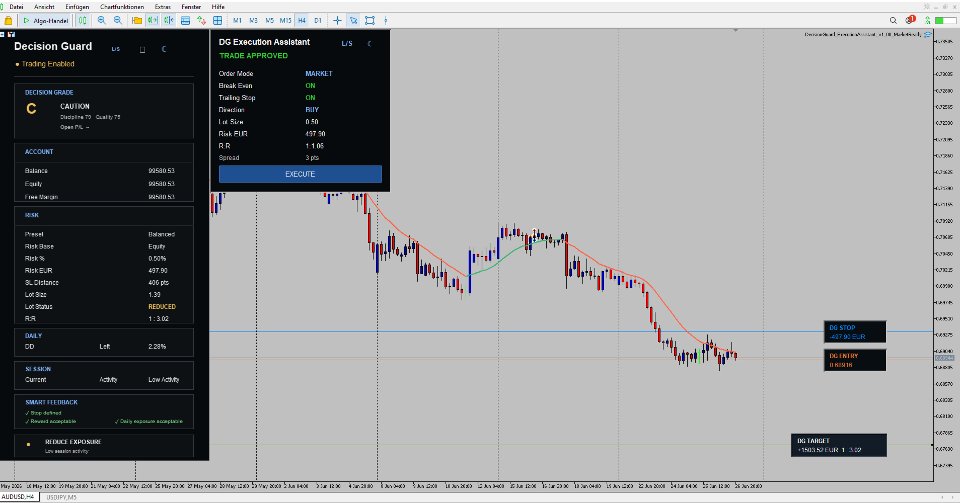This screenshot has width=960, height=503.
Task: Switch to the AUDUSD,H4 chart tab
Action: pyautogui.click(x=18, y=497)
